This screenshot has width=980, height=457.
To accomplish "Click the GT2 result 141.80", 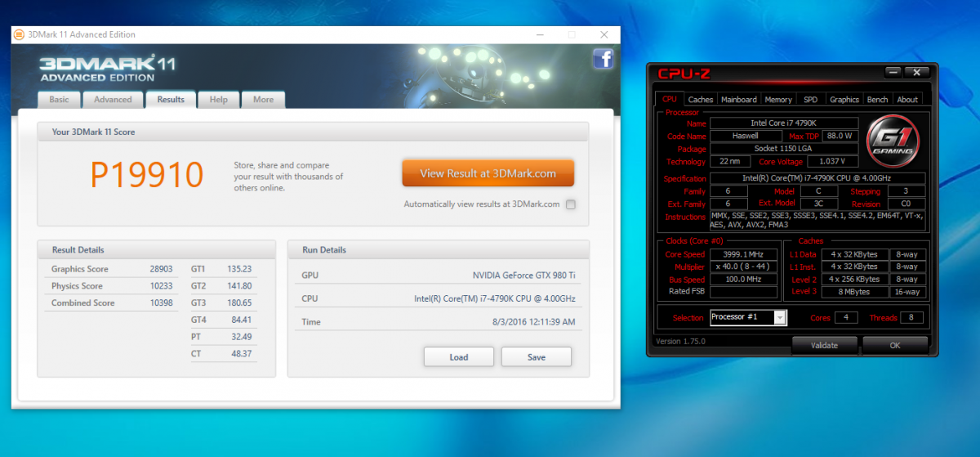I will [x=238, y=286].
